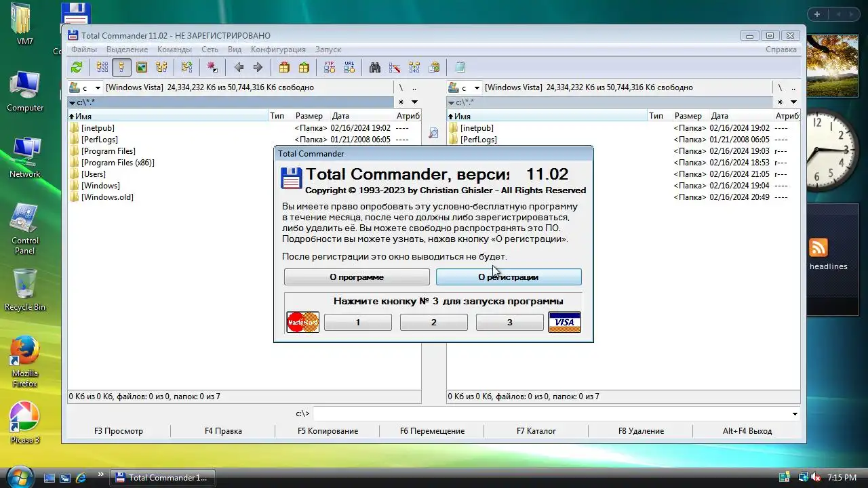Sort left panel by Имя column header
Image resolution: width=868 pixels, height=488 pixels.
[167, 116]
